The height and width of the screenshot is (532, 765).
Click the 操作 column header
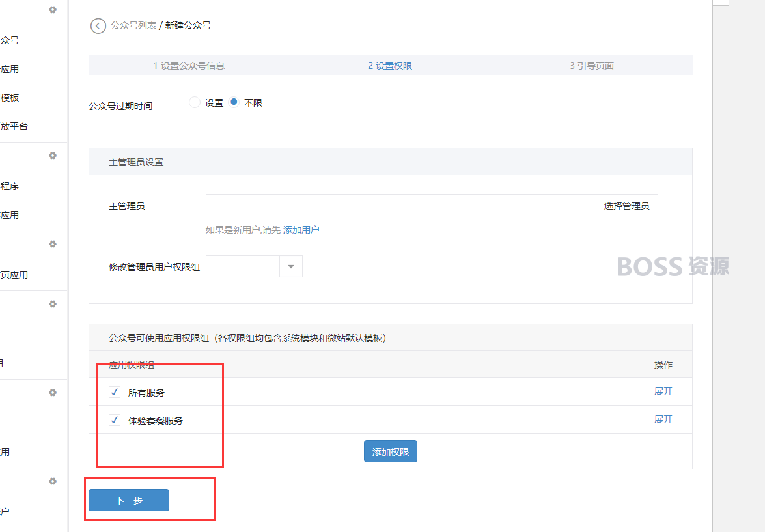click(x=663, y=365)
